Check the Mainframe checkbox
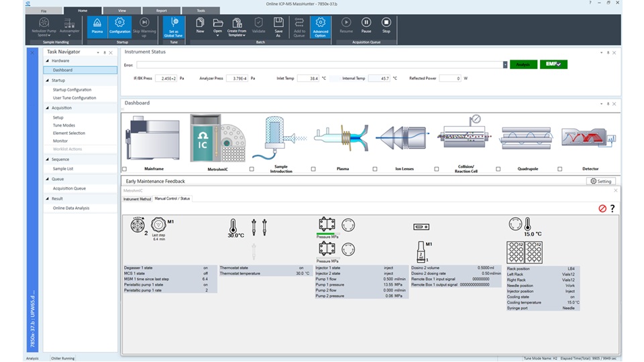This screenshot has height=362, width=644. [125, 169]
